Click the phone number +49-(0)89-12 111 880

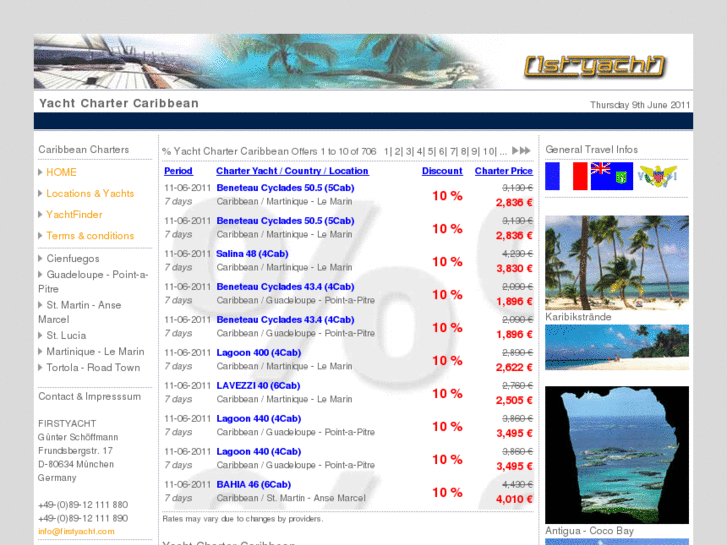tap(83, 505)
